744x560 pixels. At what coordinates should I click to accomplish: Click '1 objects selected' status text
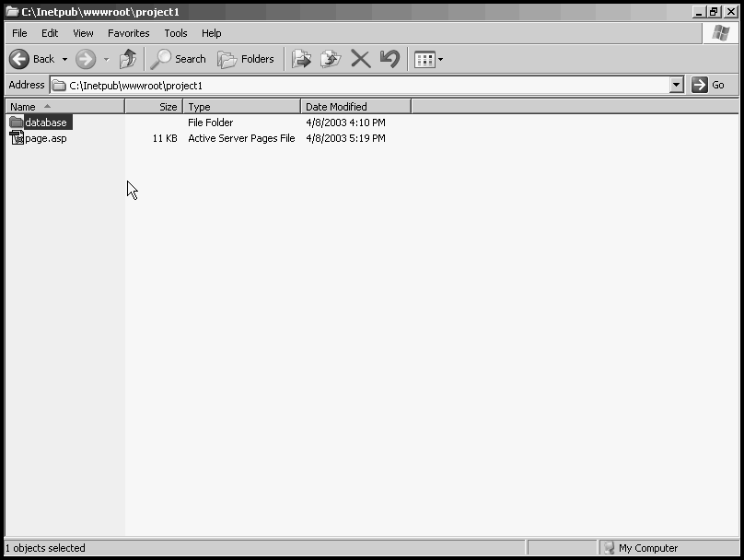45,548
